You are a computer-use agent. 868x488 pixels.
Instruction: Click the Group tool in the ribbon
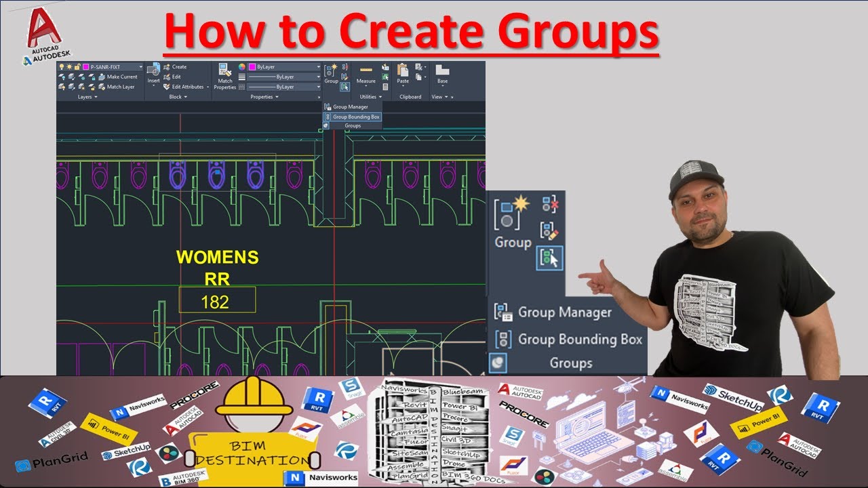click(331, 74)
